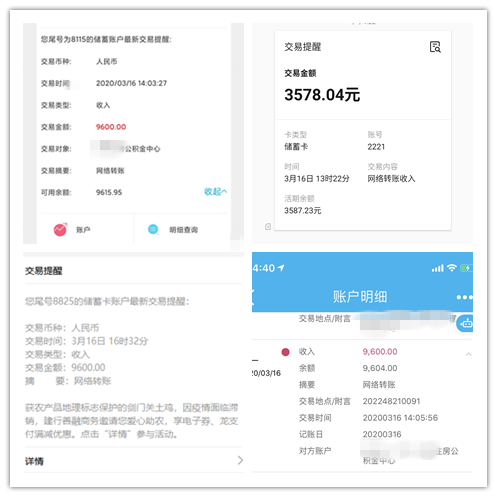Image resolution: width=497 pixels, height=497 pixels.
Task: Open the receipt search icon beside 交易提醒
Action: 435,47
